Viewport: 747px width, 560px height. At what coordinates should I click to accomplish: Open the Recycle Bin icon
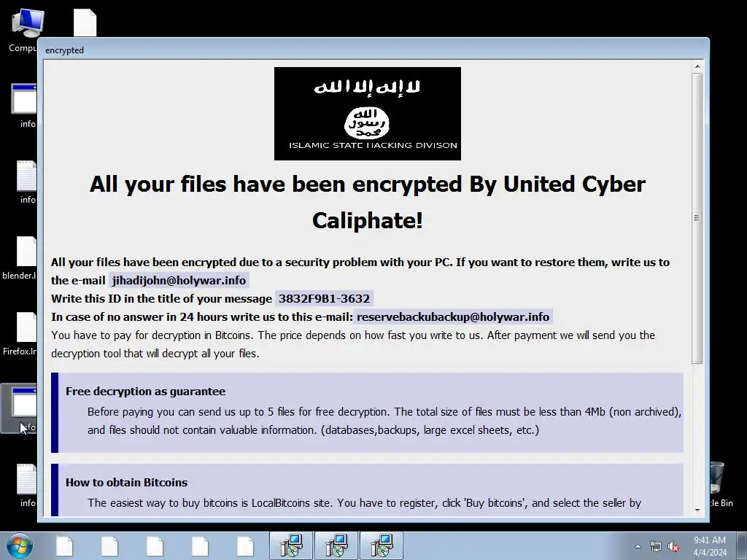tap(719, 483)
